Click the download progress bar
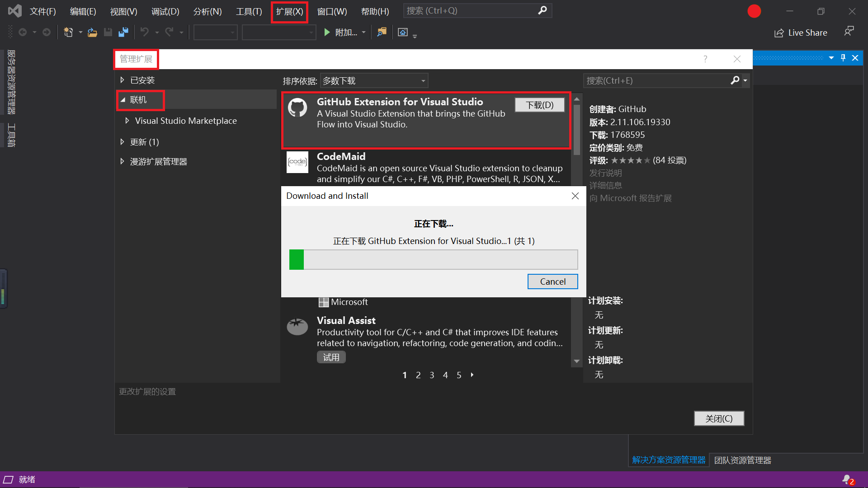Image resolution: width=868 pixels, height=488 pixels. pyautogui.click(x=433, y=260)
